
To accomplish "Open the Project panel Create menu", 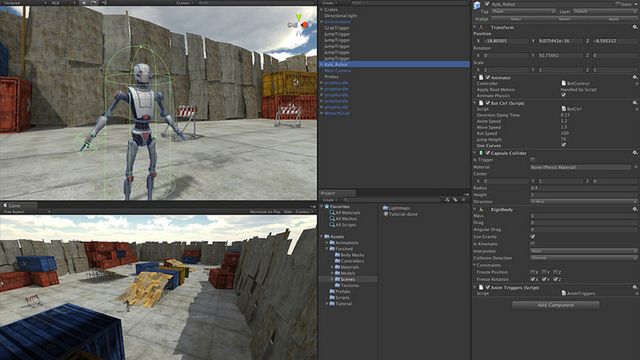I will [x=330, y=200].
